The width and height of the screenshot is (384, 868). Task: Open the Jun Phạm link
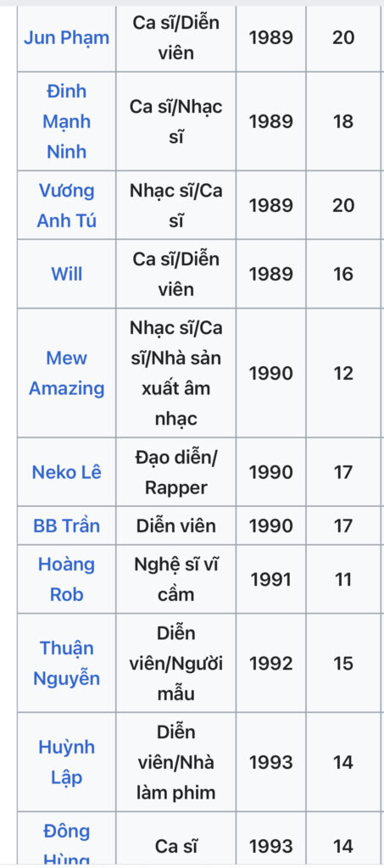pos(66,37)
